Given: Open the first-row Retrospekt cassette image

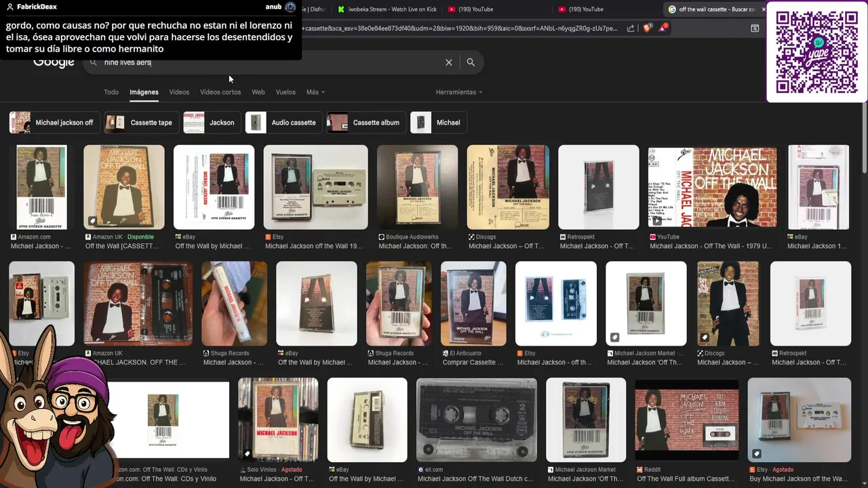Looking at the screenshot, I should 599,187.
